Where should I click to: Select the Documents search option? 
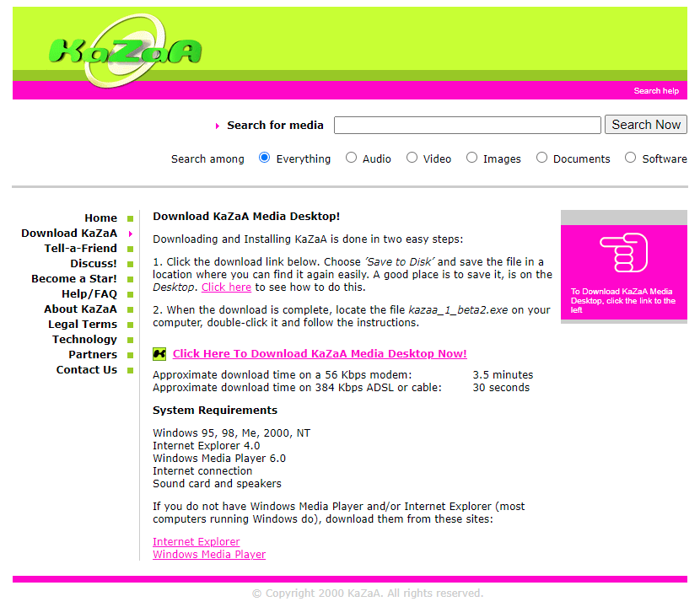click(x=542, y=158)
